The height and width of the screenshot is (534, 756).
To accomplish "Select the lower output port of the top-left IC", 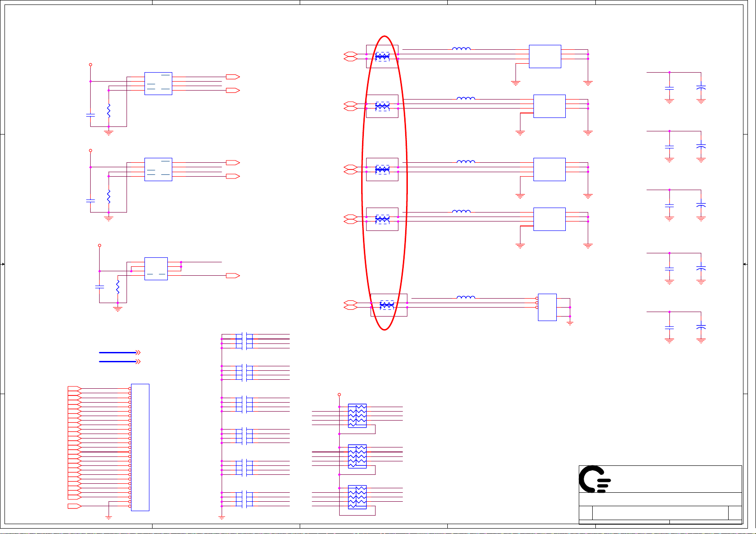I will 233,90.
